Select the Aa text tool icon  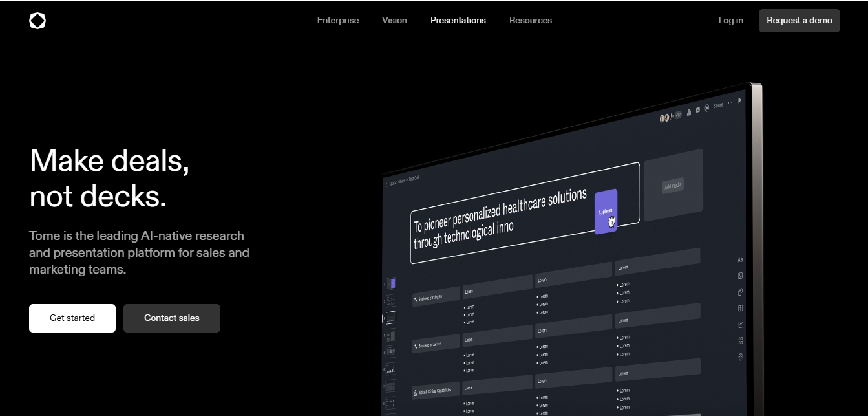(740, 259)
